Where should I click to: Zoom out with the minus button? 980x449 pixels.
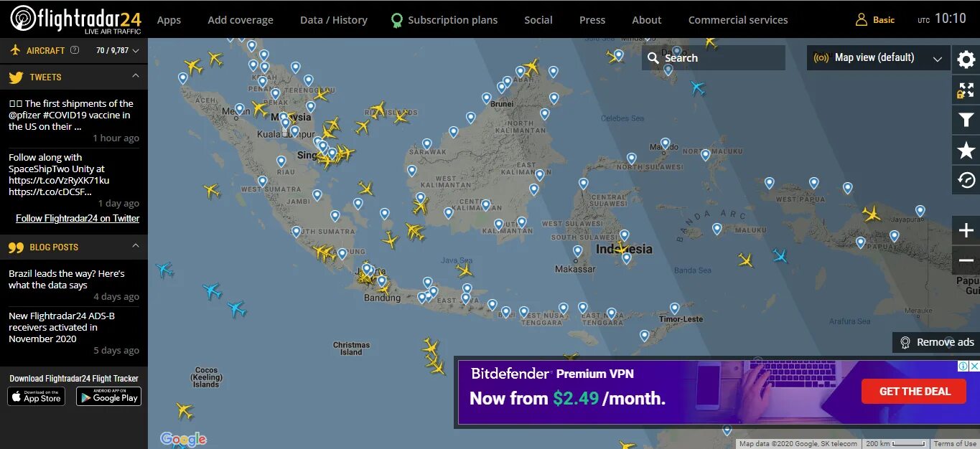pyautogui.click(x=966, y=260)
